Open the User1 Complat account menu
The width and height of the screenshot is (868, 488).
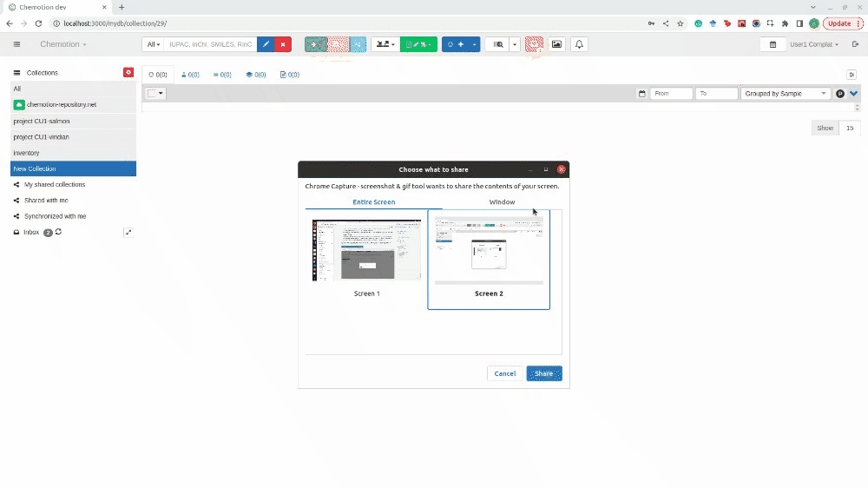click(x=813, y=44)
